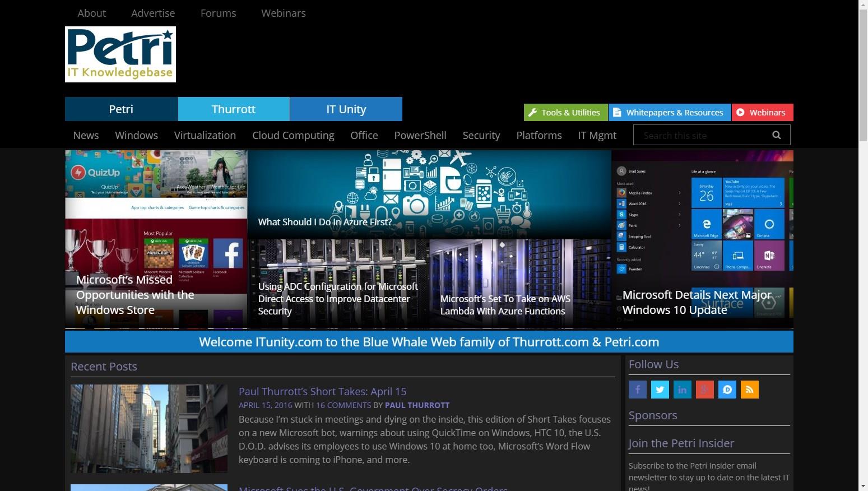The image size is (868, 491).
Task: Open the Paul Thurrott author link
Action: [417, 405]
